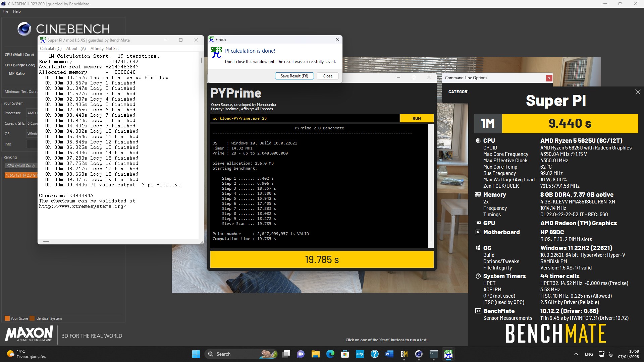Screen dimensions: 644x362
Task: Click the Motherboard icon in BenchMate panel
Action: click(478, 232)
